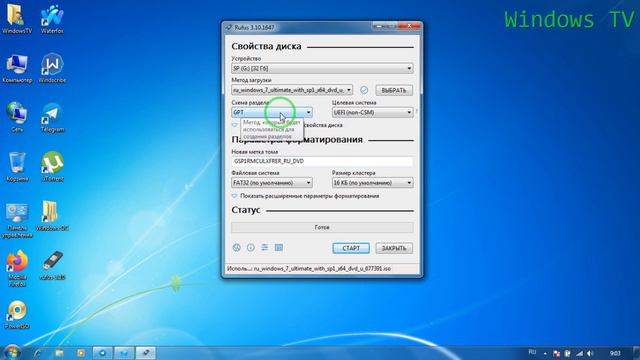
Task: Click the ВЫБРАТЬ button
Action: click(394, 90)
